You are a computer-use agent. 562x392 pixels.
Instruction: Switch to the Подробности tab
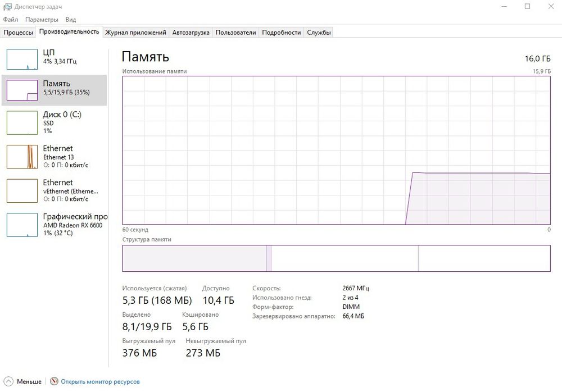(281, 33)
